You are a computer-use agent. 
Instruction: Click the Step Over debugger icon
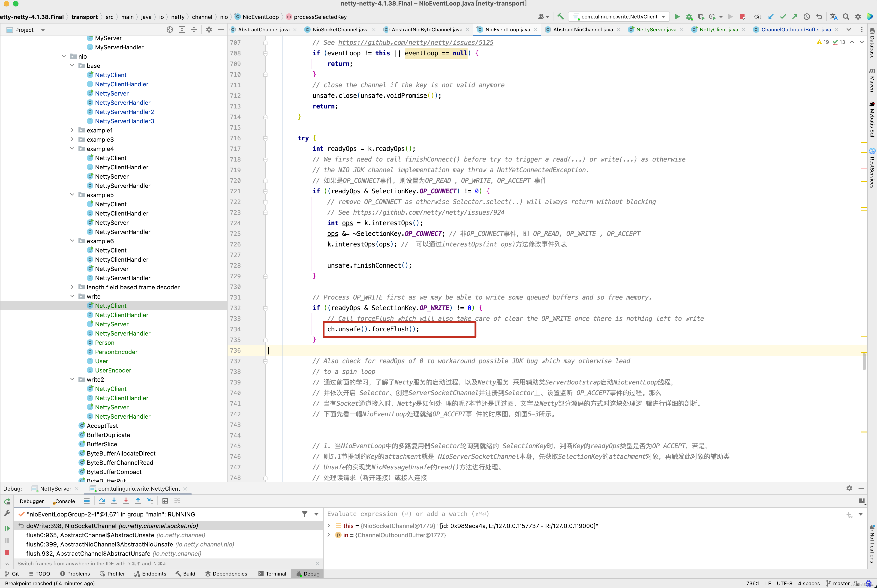click(x=102, y=501)
